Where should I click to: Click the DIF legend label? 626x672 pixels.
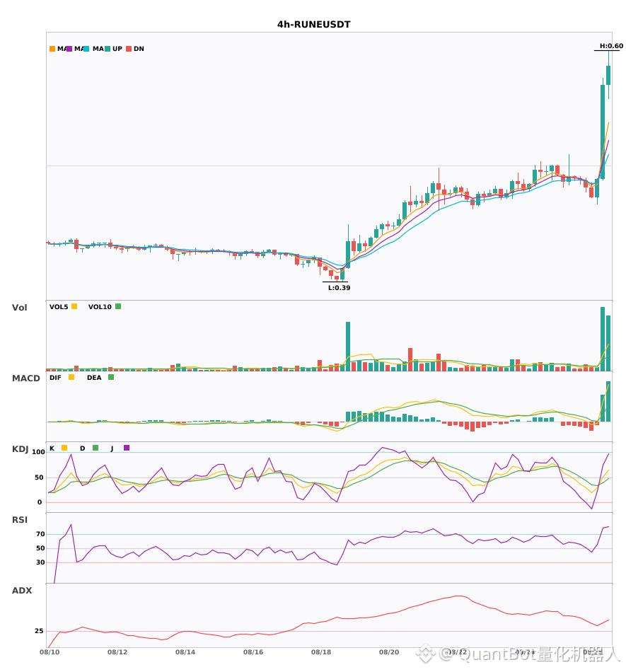tap(55, 378)
